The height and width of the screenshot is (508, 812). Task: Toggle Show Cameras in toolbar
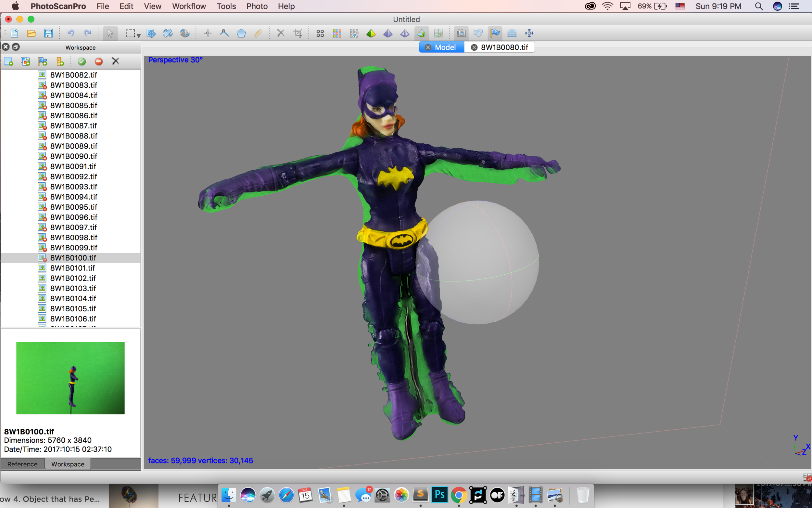tap(461, 33)
